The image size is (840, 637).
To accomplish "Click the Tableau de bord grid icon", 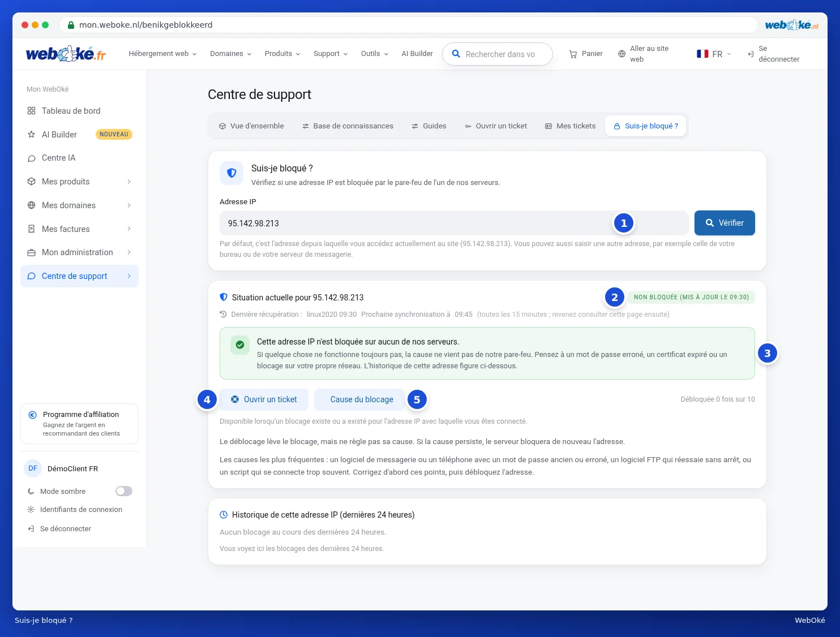I will 31,111.
